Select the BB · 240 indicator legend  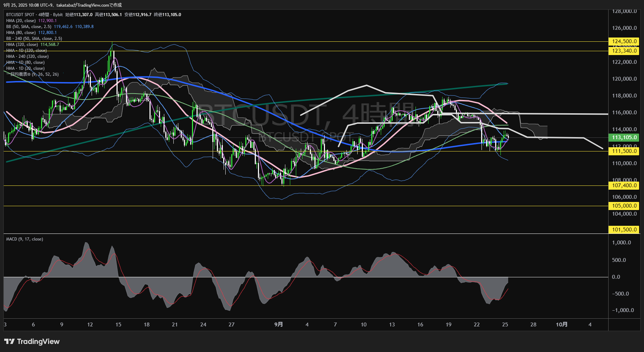pyautogui.click(x=34, y=39)
